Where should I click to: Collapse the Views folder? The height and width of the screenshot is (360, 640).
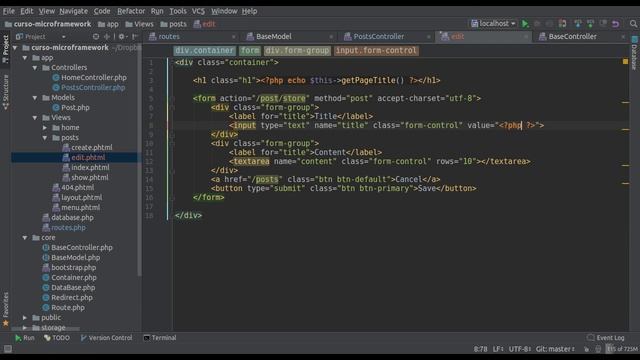(x=35, y=118)
